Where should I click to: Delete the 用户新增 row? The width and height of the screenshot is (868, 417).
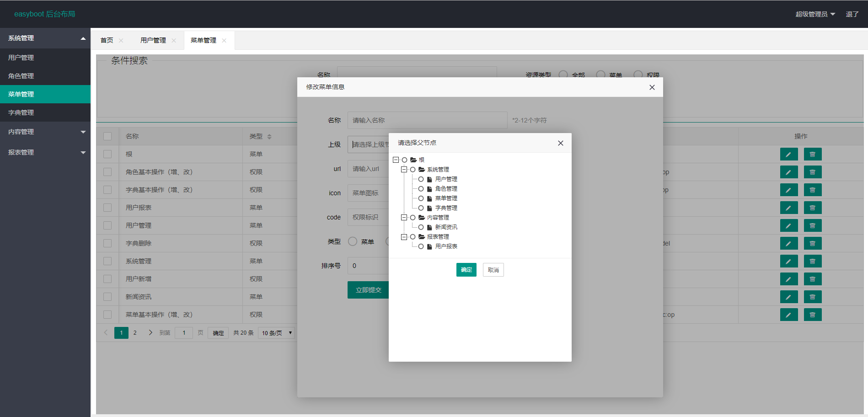pos(813,279)
